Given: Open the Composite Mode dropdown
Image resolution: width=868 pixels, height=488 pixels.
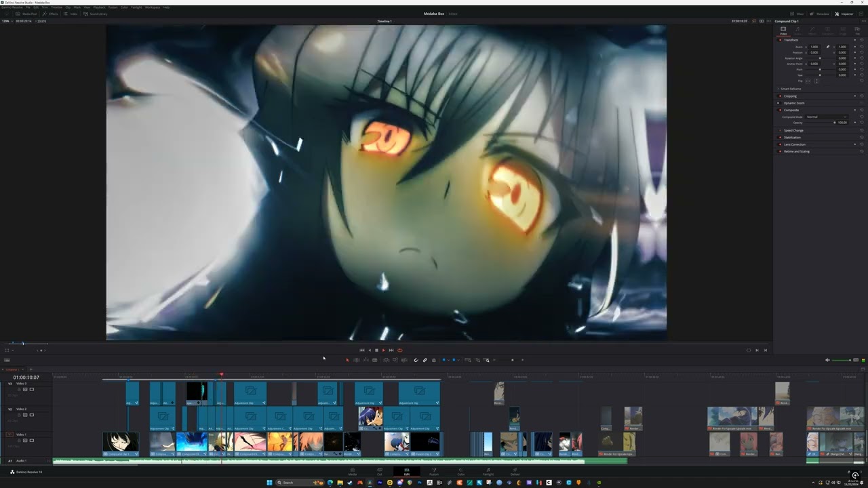Looking at the screenshot, I should click(827, 117).
